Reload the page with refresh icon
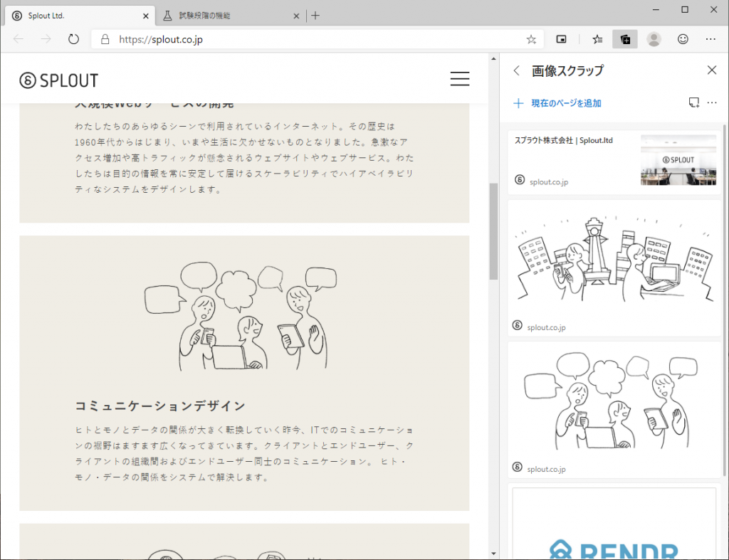Screen dimensions: 729x560 (x=73, y=39)
